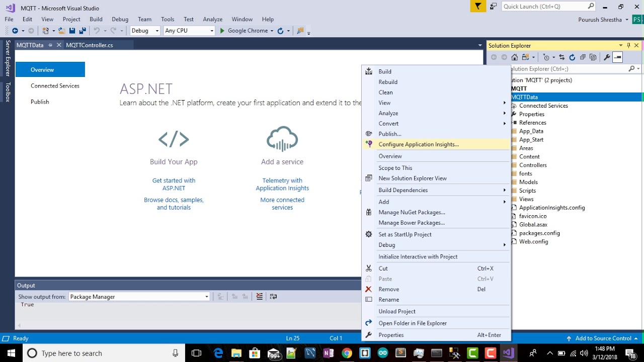
Task: Expand the Google Chrome browser dropdown arrow
Action: tap(272, 31)
